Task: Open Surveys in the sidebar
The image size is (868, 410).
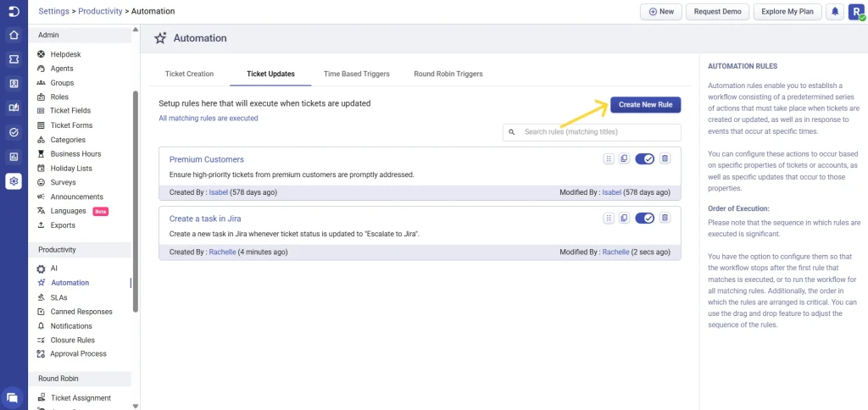Action: click(x=63, y=182)
